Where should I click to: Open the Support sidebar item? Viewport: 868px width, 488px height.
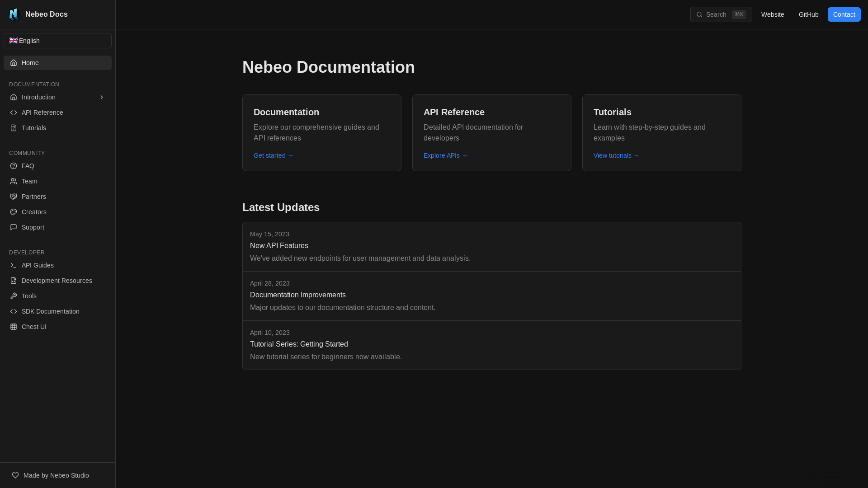click(57, 227)
